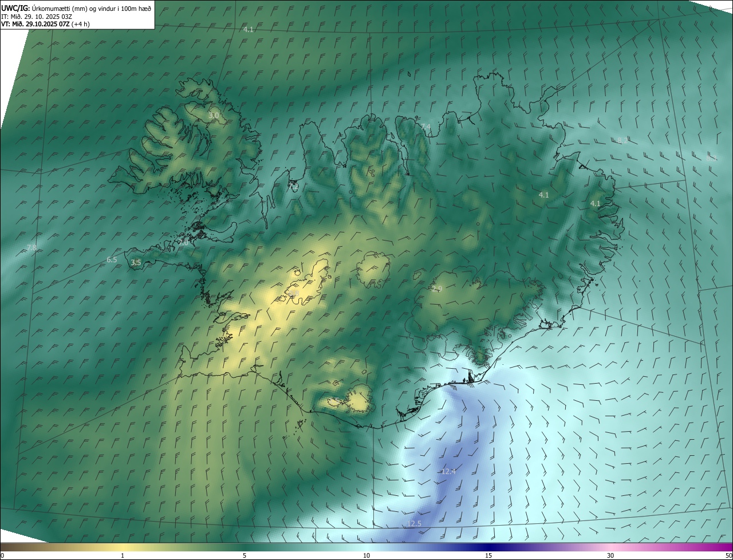Pick the pink colorbar segment above 30
Screen dimensions: 733x560
pyautogui.click(x=610, y=547)
